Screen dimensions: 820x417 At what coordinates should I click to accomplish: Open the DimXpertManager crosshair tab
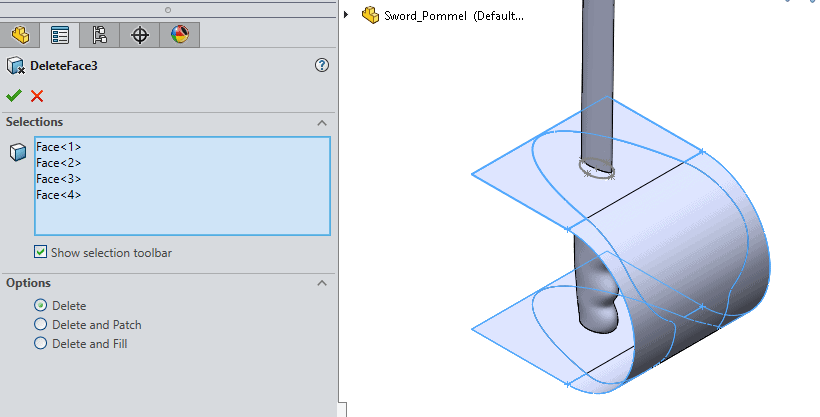pyautogui.click(x=140, y=35)
